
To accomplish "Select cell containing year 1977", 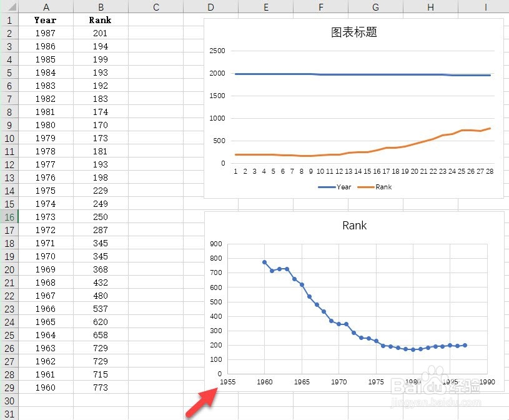I will 46,164.
